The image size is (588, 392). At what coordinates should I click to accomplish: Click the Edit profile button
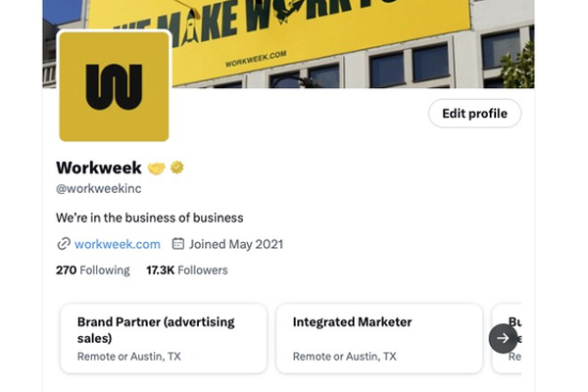[x=474, y=114]
